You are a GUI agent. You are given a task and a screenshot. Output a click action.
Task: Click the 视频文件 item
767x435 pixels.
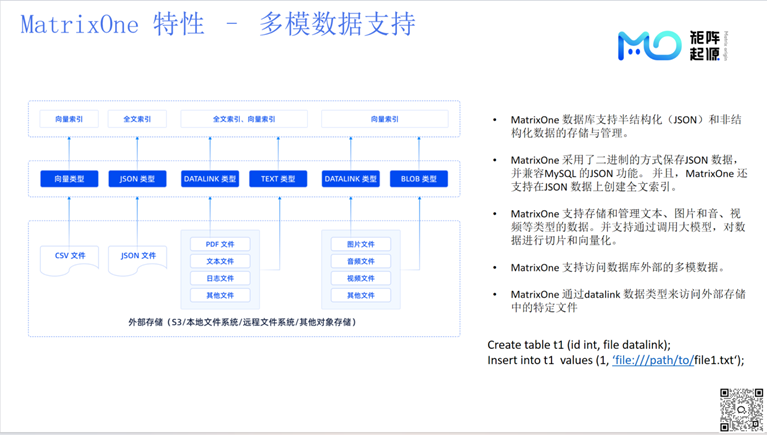[x=361, y=278]
